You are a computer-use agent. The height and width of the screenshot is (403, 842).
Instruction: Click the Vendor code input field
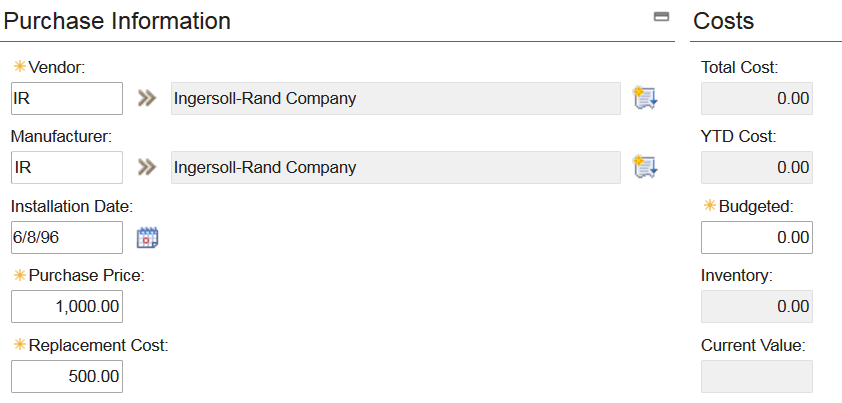tap(66, 98)
